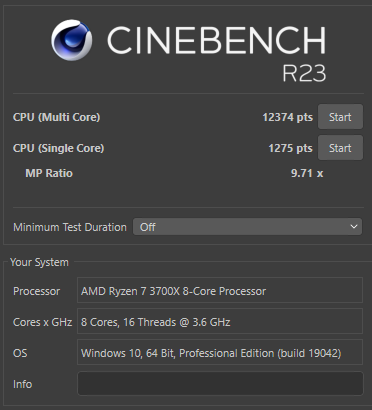Viewport: 372px width, 410px height.
Task: Click the MP Ratio label
Action: click(49, 173)
